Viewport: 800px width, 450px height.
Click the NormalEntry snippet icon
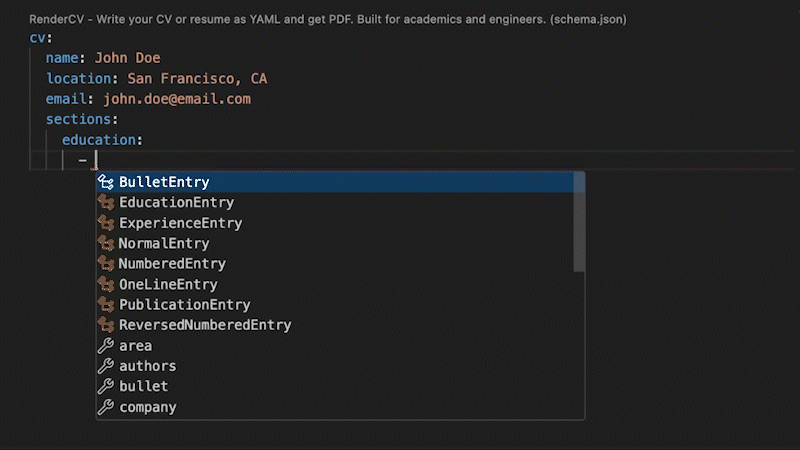(x=106, y=244)
